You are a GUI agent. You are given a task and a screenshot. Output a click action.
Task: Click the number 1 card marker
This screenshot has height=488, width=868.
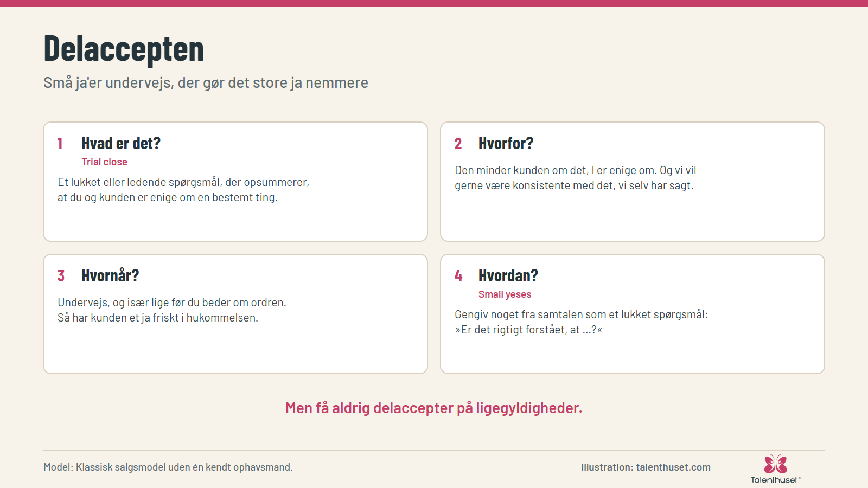tap(60, 144)
